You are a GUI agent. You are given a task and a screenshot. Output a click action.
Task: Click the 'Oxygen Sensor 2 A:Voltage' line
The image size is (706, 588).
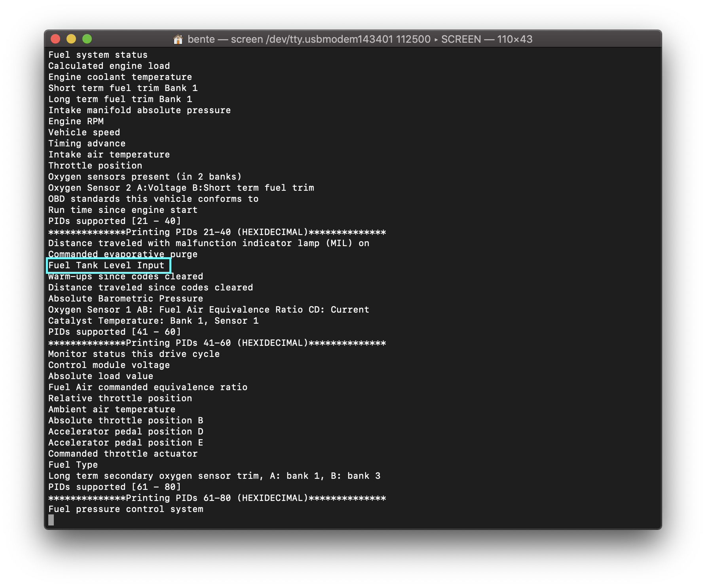click(x=181, y=188)
